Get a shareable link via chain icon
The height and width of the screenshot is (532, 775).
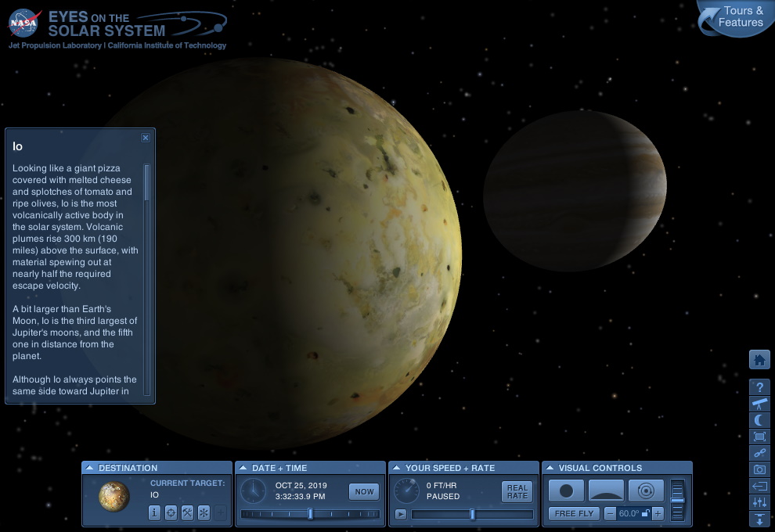[x=759, y=453]
